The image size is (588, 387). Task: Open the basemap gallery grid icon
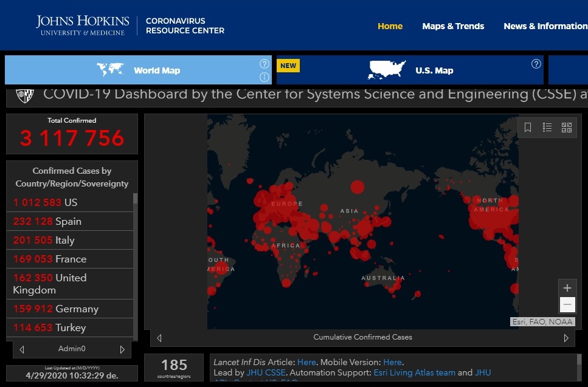(x=567, y=128)
